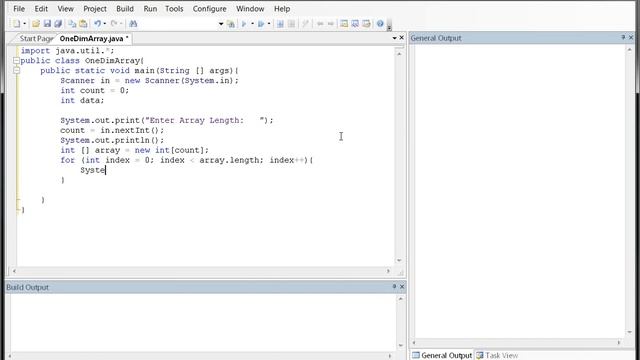Click the Help question mark toolbar icon
Screen dimensions: 640x360
pos(380,24)
